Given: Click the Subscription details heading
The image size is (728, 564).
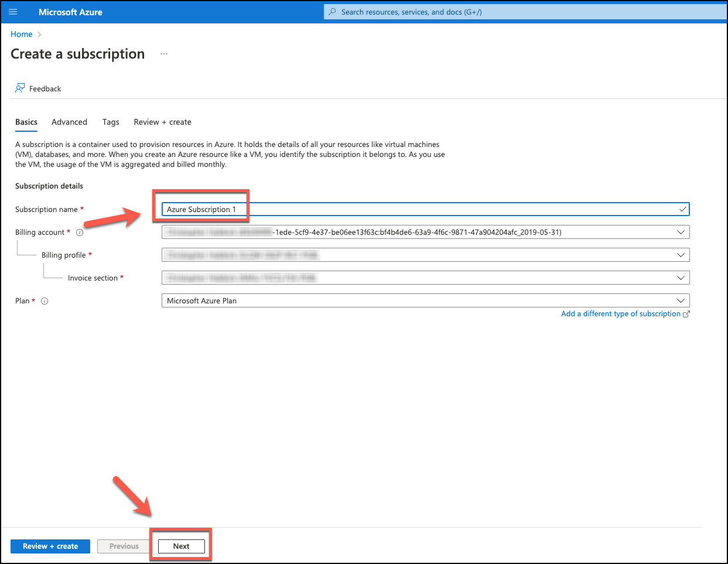Looking at the screenshot, I should (x=49, y=186).
